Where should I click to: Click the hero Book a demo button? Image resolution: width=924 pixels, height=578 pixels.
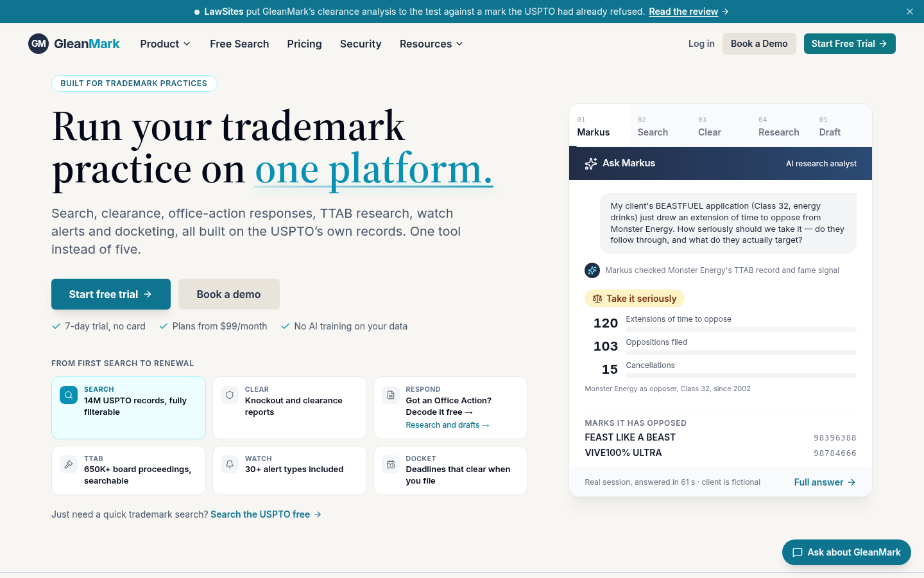click(x=229, y=294)
